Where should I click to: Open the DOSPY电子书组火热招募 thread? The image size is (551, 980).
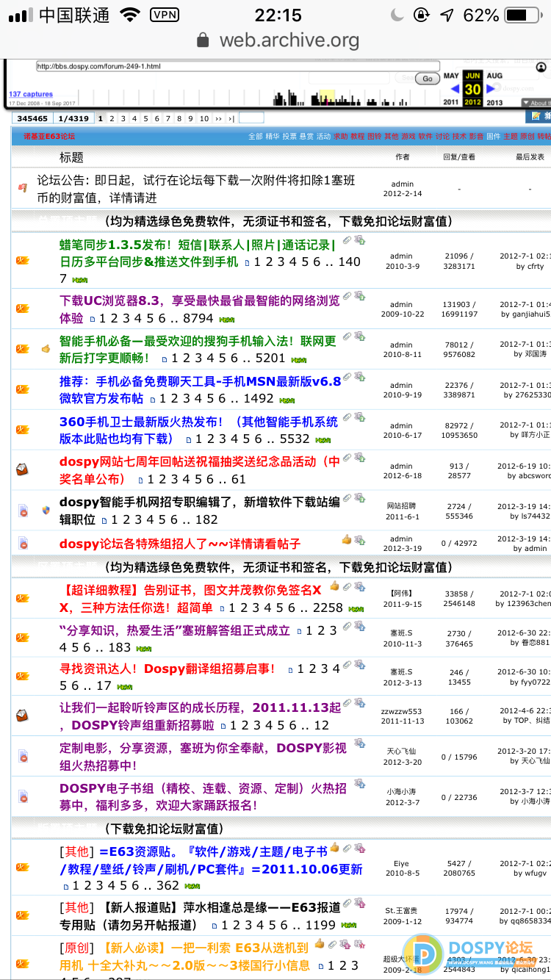pos(203,797)
